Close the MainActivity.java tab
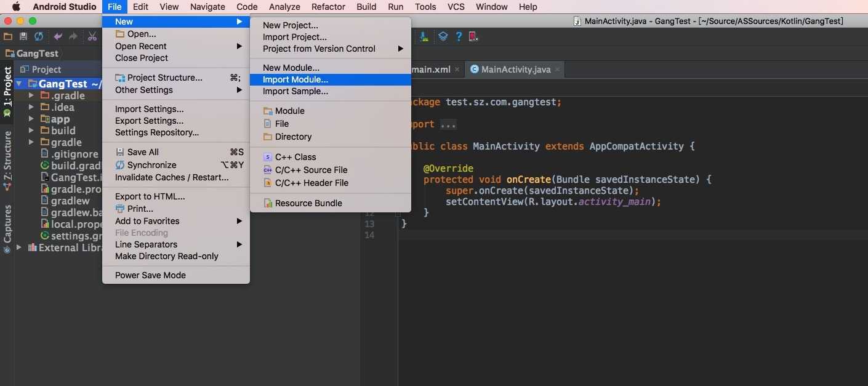This screenshot has width=868, height=386. 557,70
